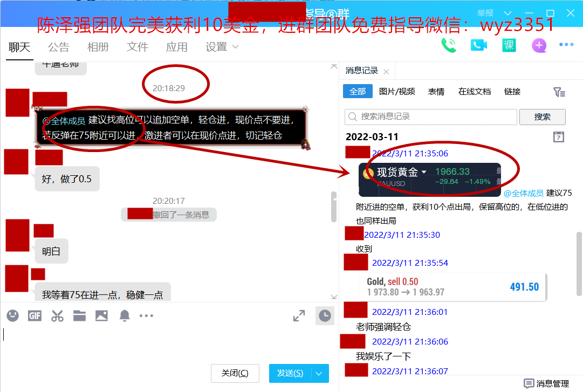Click the bell notification icon
Viewport: 583px width, 392px height.
(x=125, y=316)
